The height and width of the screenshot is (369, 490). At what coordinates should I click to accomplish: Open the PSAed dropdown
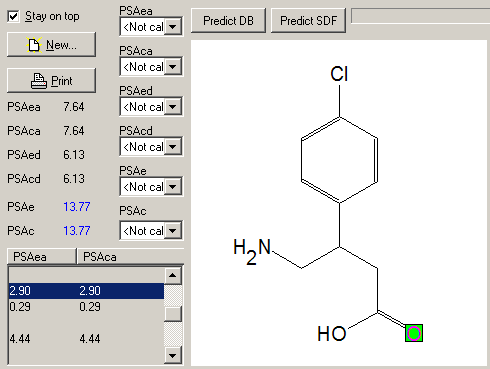pos(173,106)
